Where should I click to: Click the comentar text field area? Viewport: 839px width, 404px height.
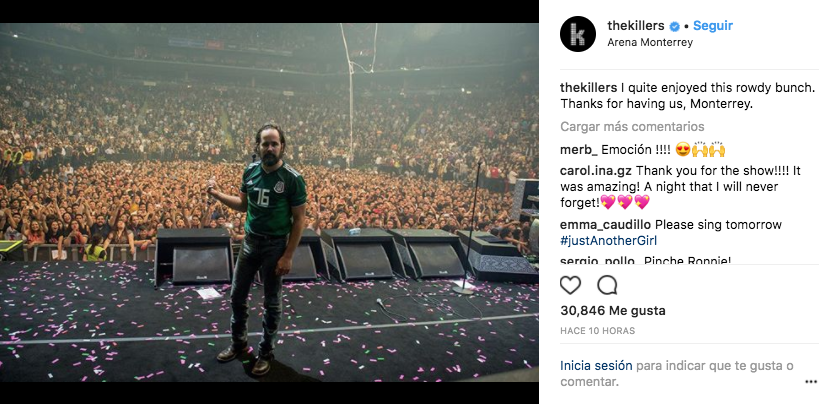point(588,381)
